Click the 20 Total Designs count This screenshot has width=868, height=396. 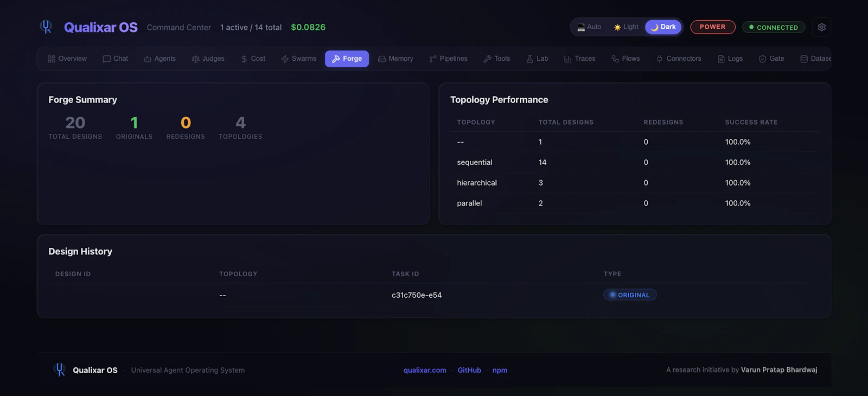click(x=75, y=123)
